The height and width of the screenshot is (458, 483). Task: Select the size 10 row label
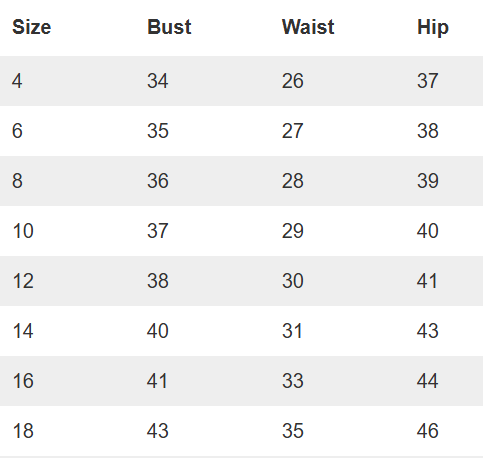23,231
